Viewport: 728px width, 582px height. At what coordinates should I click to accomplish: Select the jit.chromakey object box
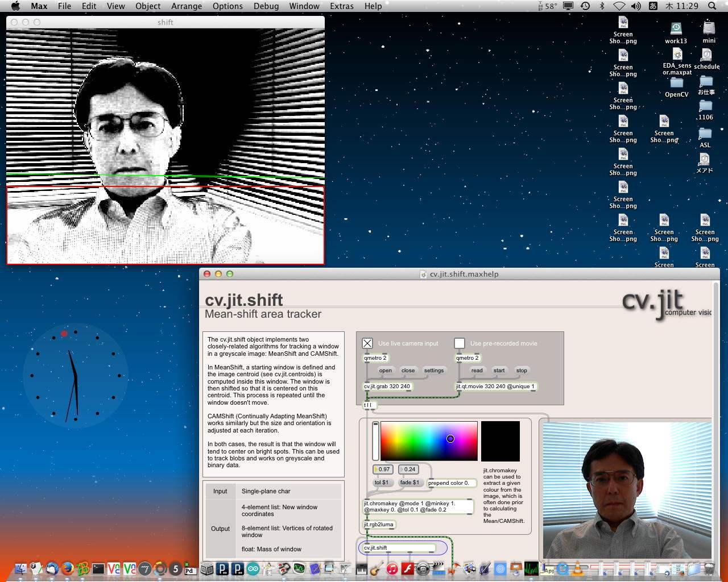(418, 506)
